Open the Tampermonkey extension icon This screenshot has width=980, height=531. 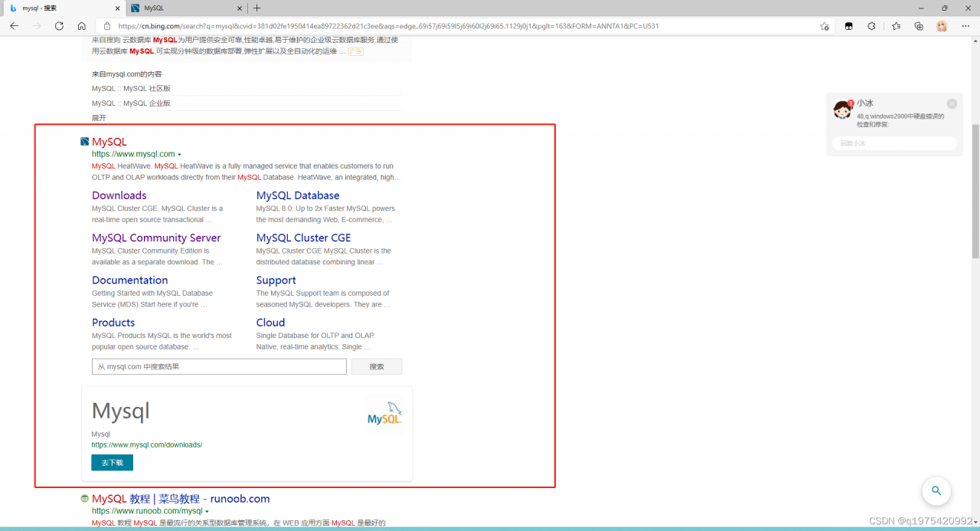click(x=848, y=26)
